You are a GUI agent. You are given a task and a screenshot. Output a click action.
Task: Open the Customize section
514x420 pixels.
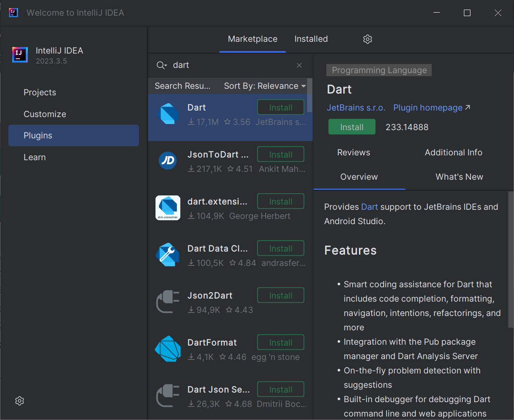pos(45,114)
